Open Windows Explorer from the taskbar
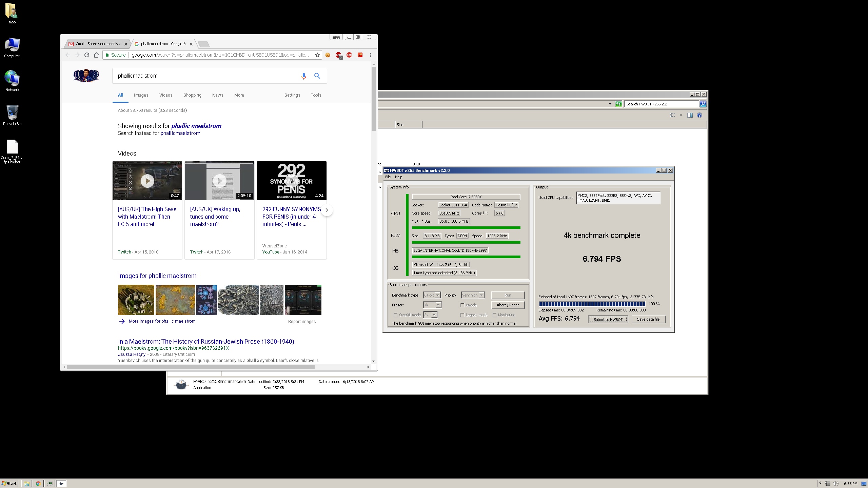 [26, 484]
